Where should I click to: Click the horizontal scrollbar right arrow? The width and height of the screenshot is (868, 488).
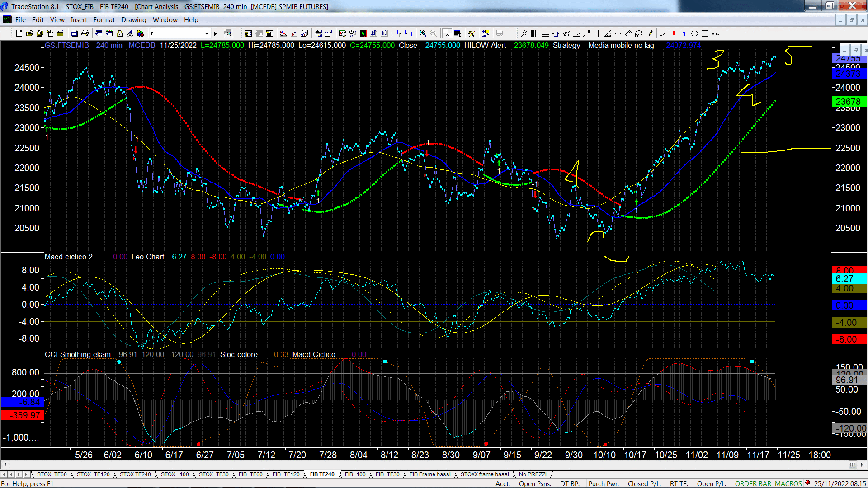click(x=862, y=465)
